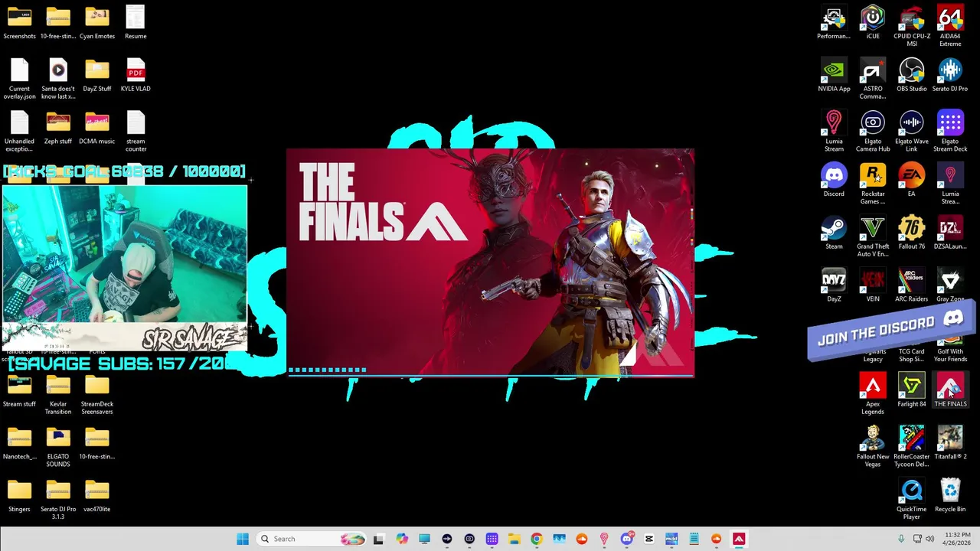
Task: Open Task View from the taskbar
Action: (x=378, y=539)
